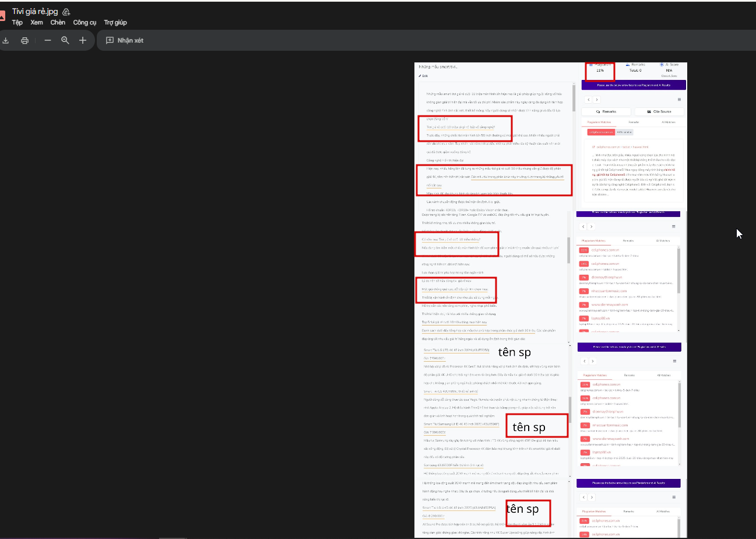This screenshot has width=756, height=539.
Task: Print the image with printer icon
Action: (x=24, y=40)
